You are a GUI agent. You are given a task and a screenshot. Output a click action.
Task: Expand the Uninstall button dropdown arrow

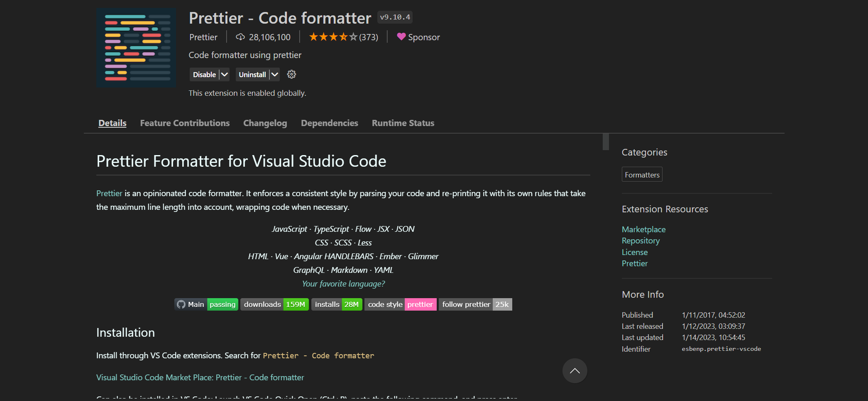pyautogui.click(x=275, y=75)
